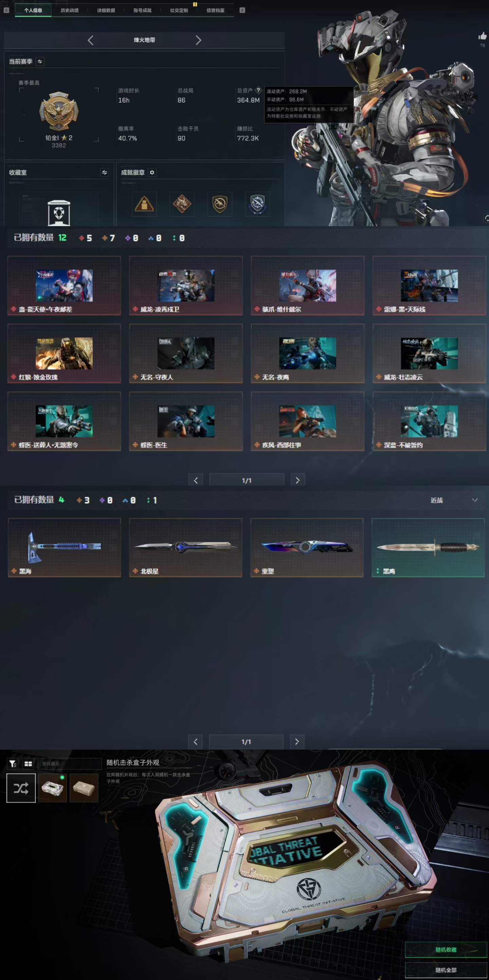489x980 pixels.
Task: Open the 信誉档案 tab
Action: coord(215,10)
